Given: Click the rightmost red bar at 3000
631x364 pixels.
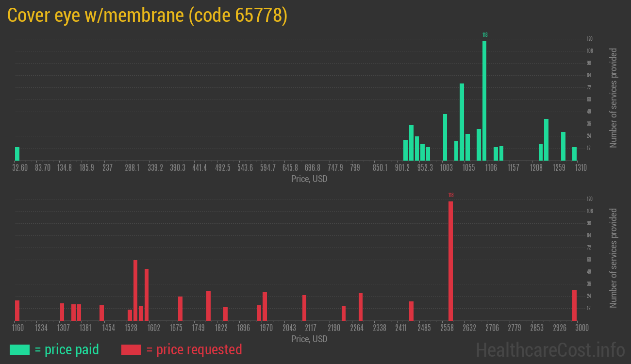Looking at the screenshot, I should coord(574,305).
